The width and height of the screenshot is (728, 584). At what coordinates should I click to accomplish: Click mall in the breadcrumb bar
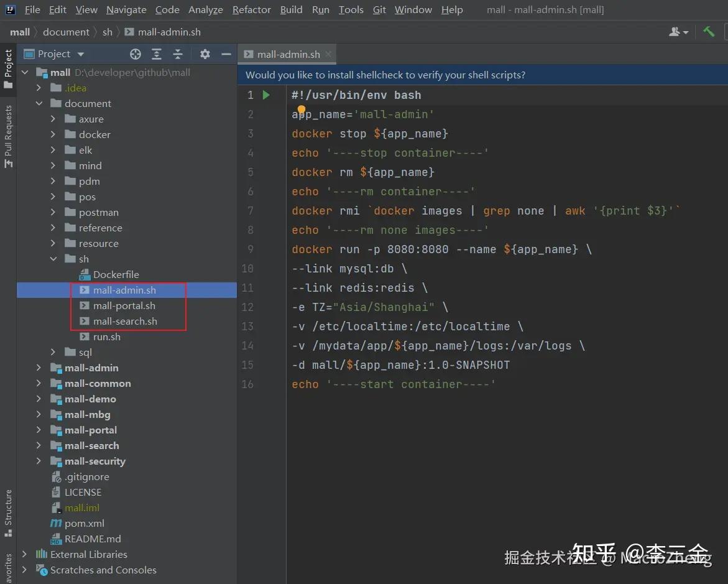point(20,32)
